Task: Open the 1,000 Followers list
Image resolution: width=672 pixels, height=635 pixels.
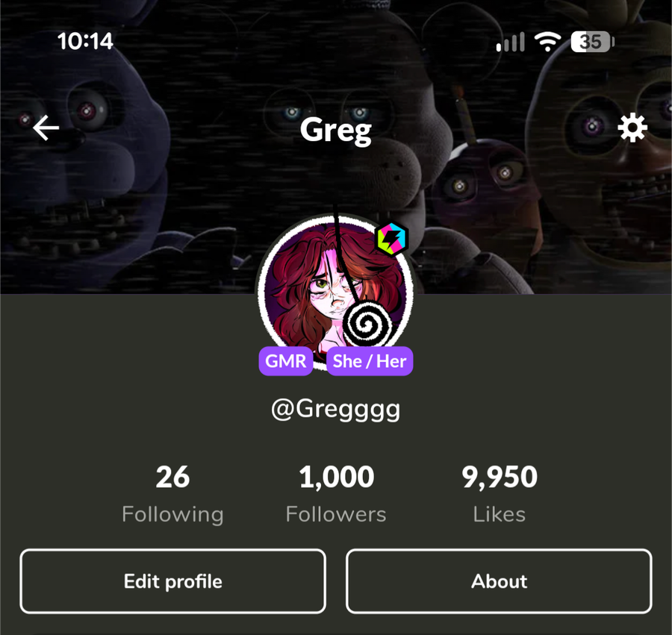Action: click(336, 494)
